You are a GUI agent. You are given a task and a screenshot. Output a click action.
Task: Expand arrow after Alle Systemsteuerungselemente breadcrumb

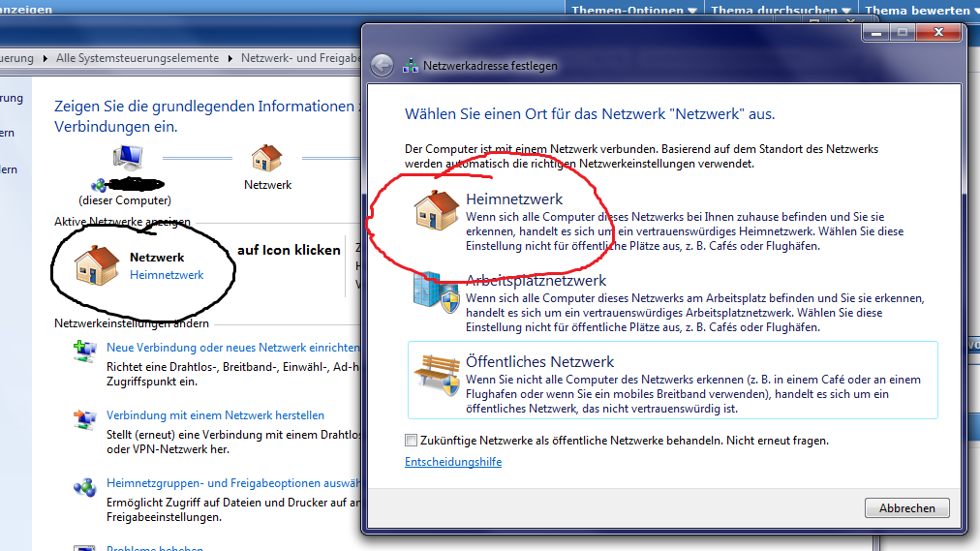coord(230,58)
